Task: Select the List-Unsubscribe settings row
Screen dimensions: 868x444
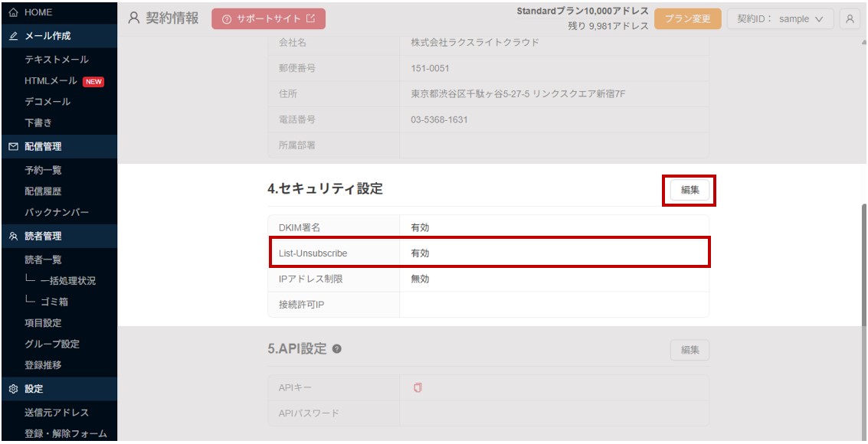Action: 489,253
